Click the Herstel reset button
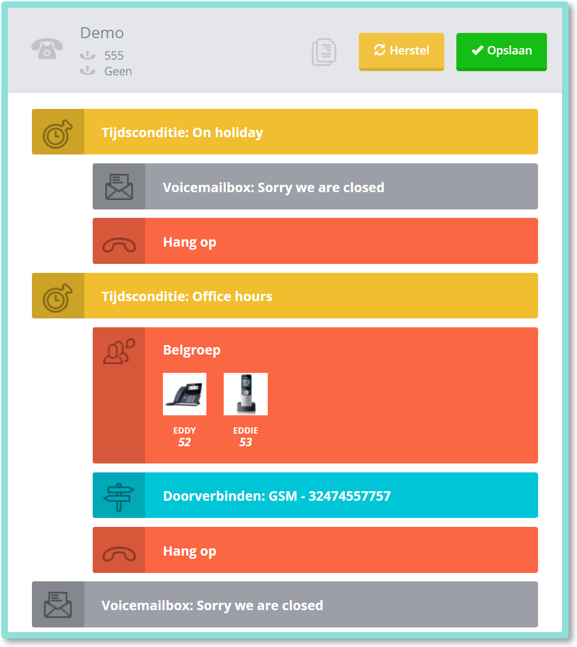This screenshot has width=577, height=647. [x=401, y=52]
